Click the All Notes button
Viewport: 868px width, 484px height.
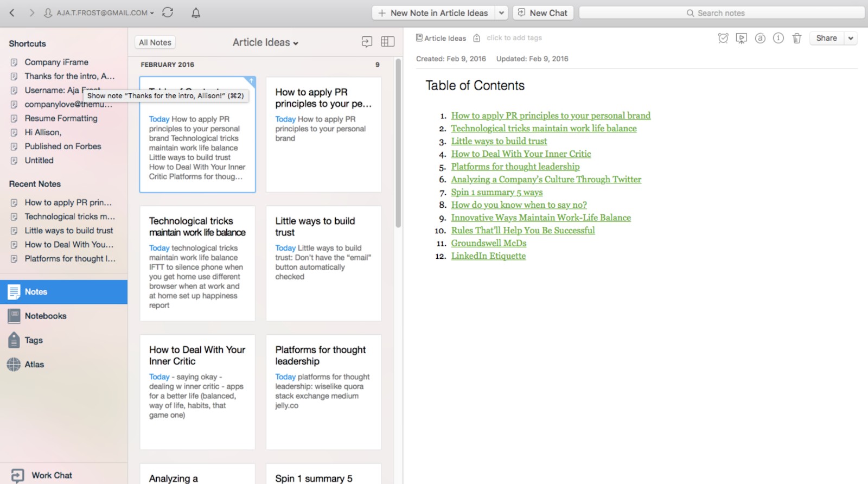[155, 42]
